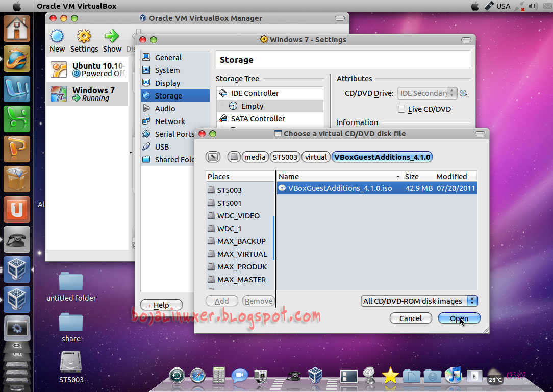Click Help button in Settings window

[161, 305]
